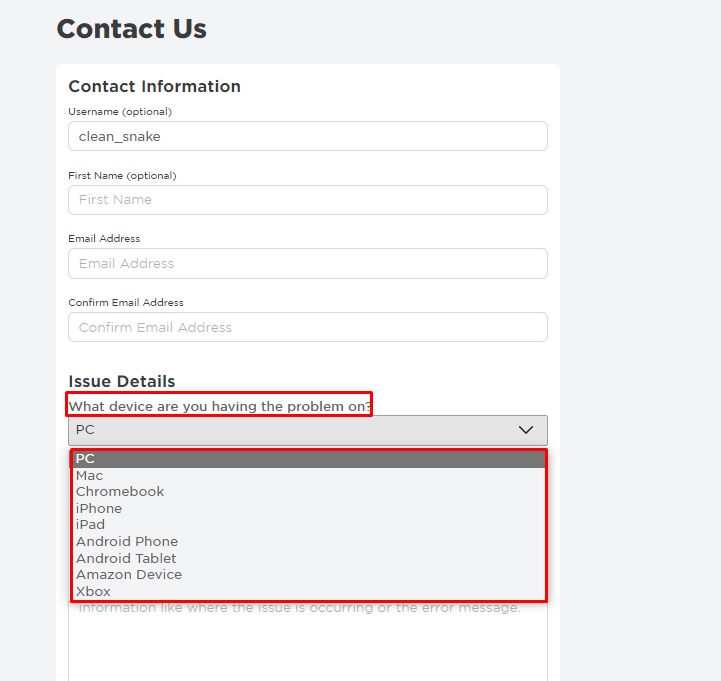
Task: Pick Chromebook from the device dropdown
Action: click(120, 492)
